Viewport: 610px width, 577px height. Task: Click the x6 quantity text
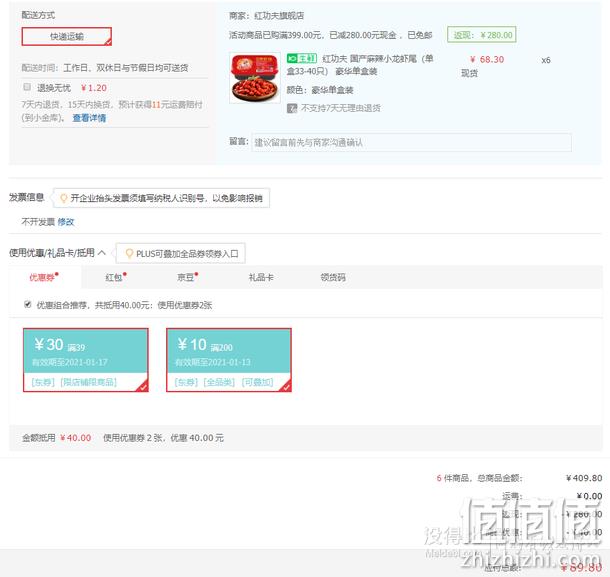546,60
